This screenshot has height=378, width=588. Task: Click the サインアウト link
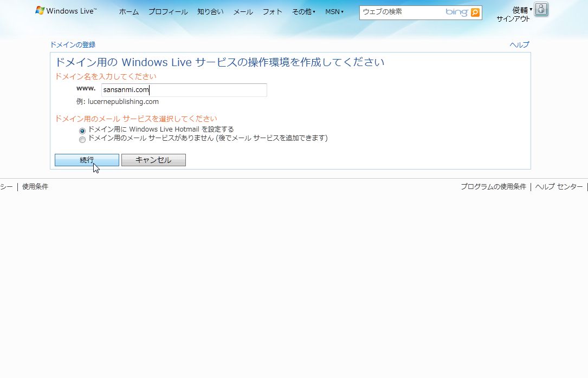click(x=513, y=19)
